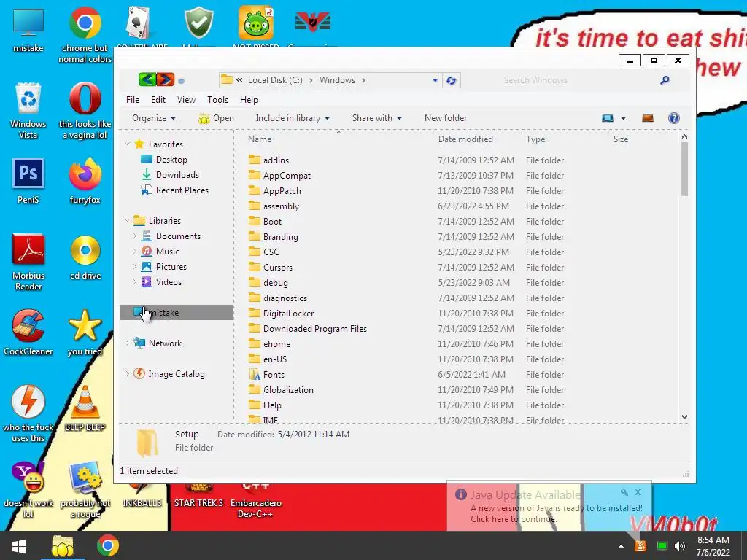Expand the Documents library node
The image size is (747, 560).
coord(135,236)
